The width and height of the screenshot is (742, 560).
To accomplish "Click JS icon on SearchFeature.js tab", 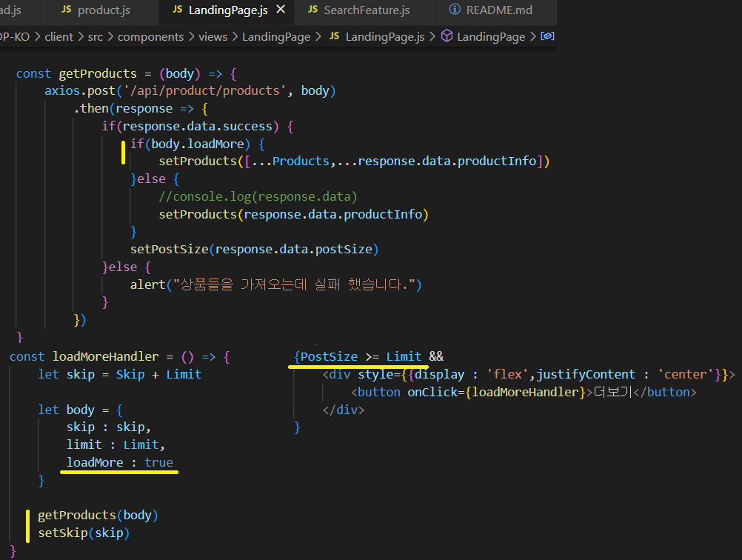I will 312,10.
